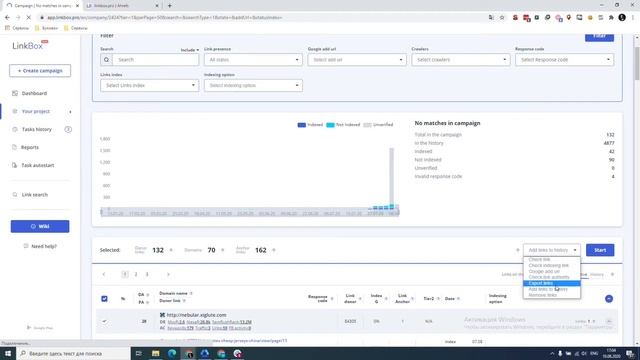
Task: Toggle Not Indexed series in the chart legend
Action: [x=343, y=125]
